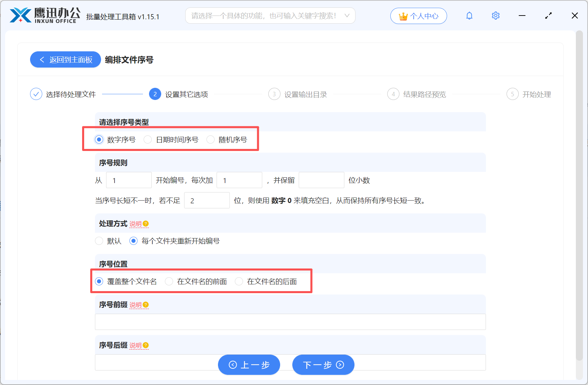This screenshot has width=588, height=385.
Task: Click the 下一步 button
Action: pyautogui.click(x=323, y=365)
